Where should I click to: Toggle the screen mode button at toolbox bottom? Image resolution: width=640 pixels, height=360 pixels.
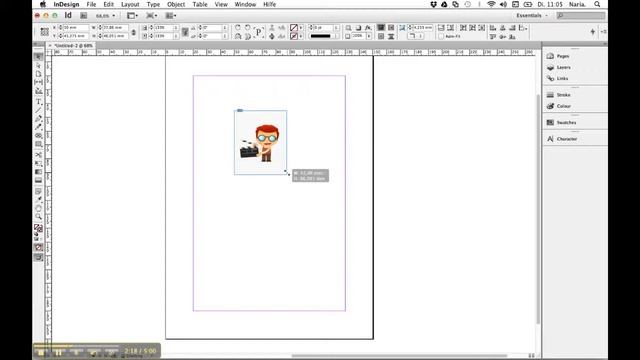[x=38, y=258]
